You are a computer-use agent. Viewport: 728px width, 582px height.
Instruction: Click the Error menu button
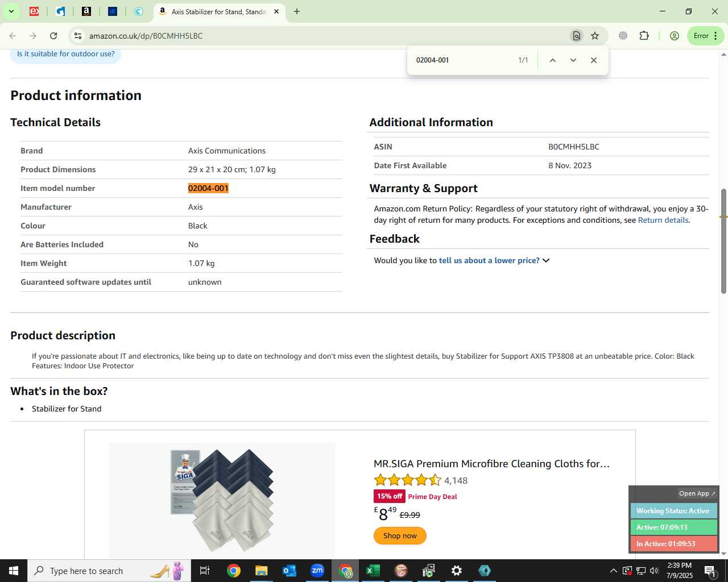point(706,36)
